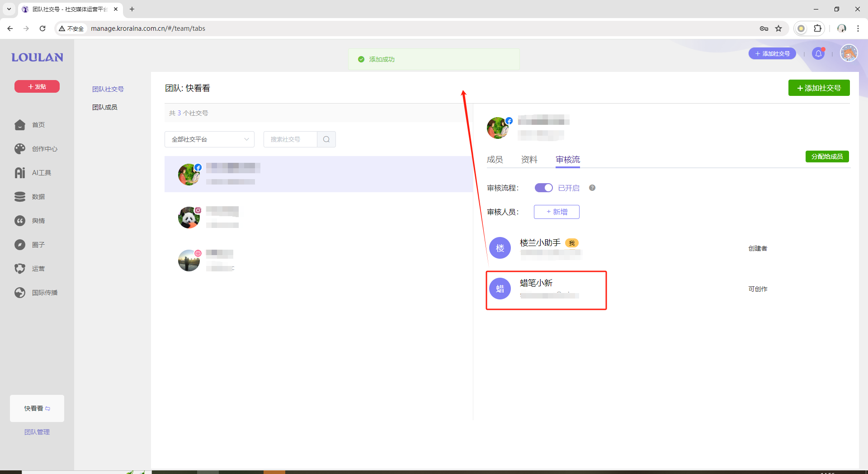The image size is (868, 474).
Task: Open 创作中心 palette icon
Action: [x=20, y=149]
